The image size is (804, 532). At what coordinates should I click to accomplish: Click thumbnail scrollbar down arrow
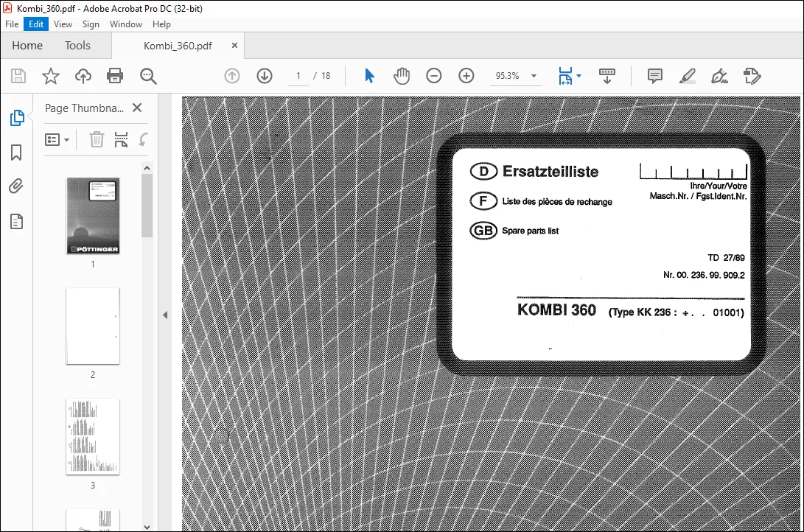(x=147, y=527)
